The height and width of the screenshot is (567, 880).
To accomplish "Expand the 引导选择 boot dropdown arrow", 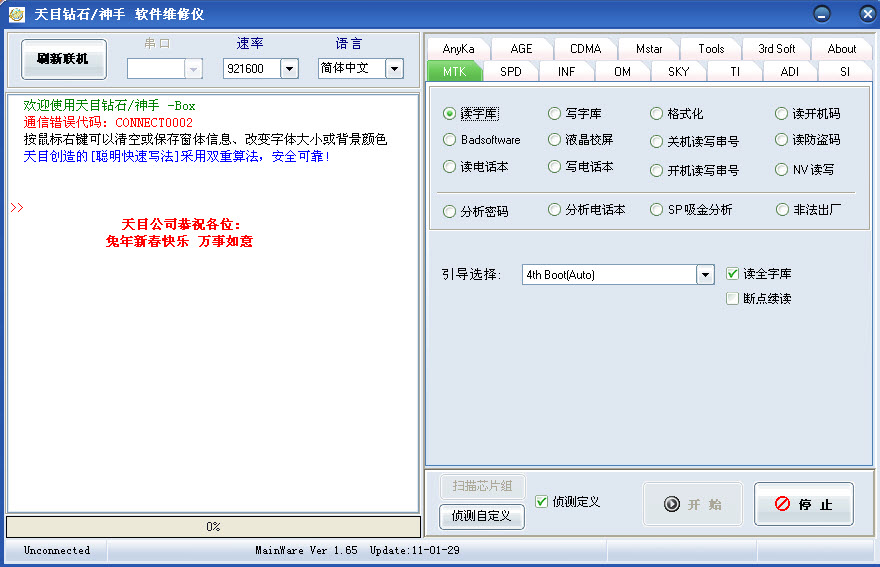I will (x=705, y=275).
